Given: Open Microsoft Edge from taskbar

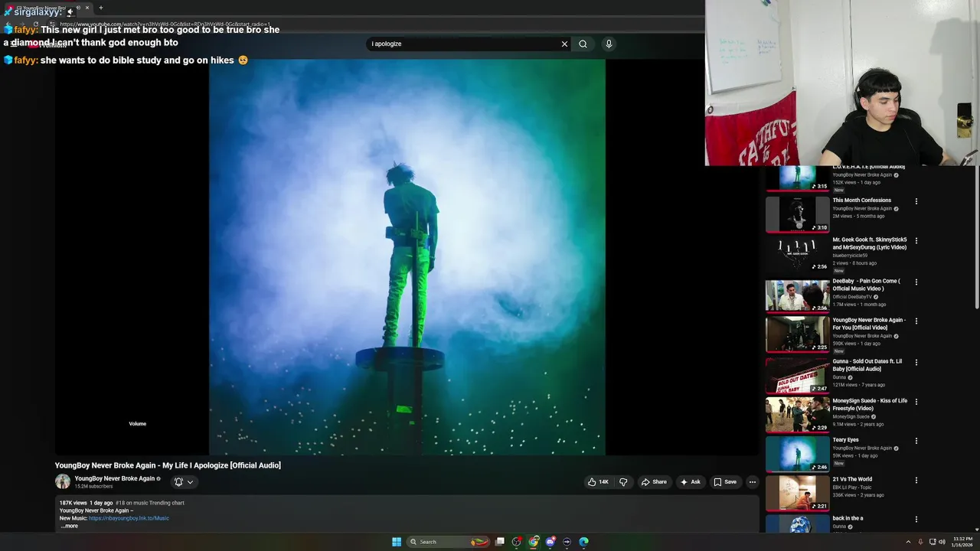Looking at the screenshot, I should 583,542.
